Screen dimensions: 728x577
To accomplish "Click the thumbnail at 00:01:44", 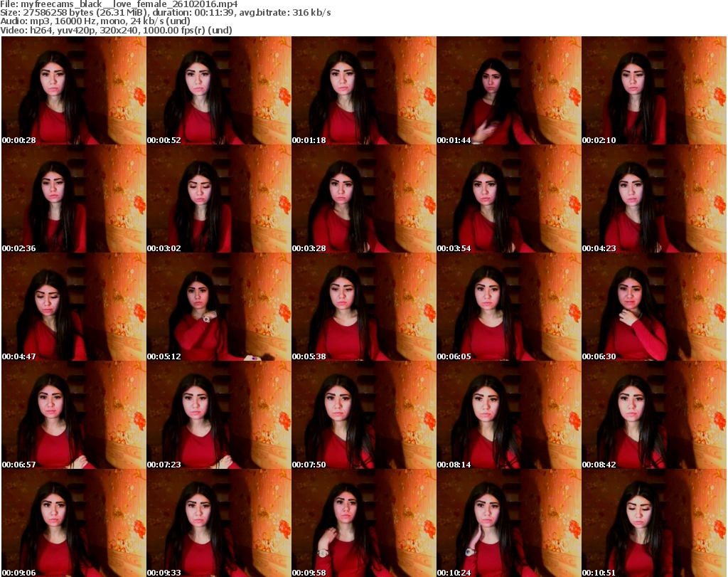I will coord(509,90).
